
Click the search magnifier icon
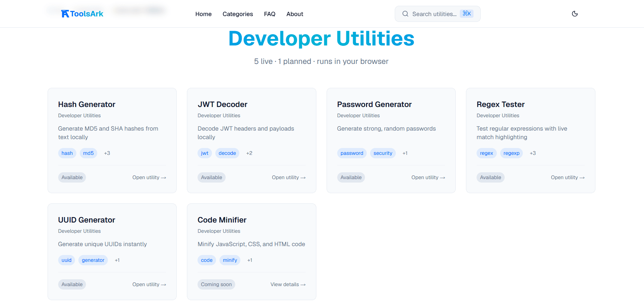405,14
